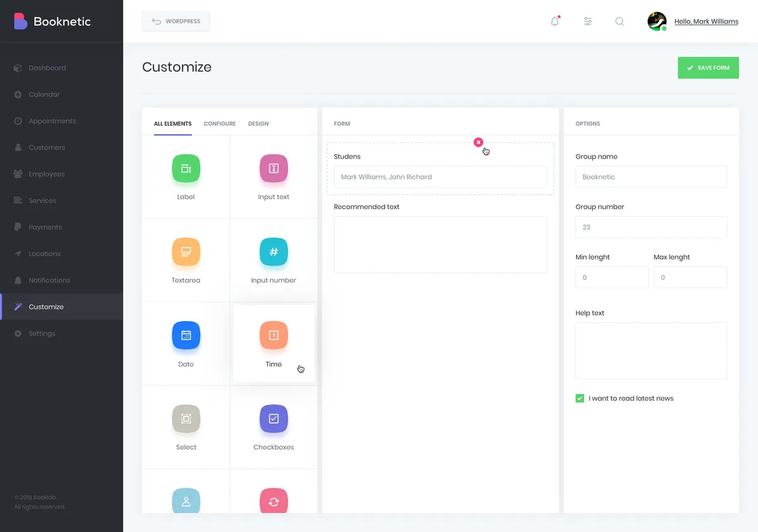Click the Group number input field

pyautogui.click(x=651, y=227)
